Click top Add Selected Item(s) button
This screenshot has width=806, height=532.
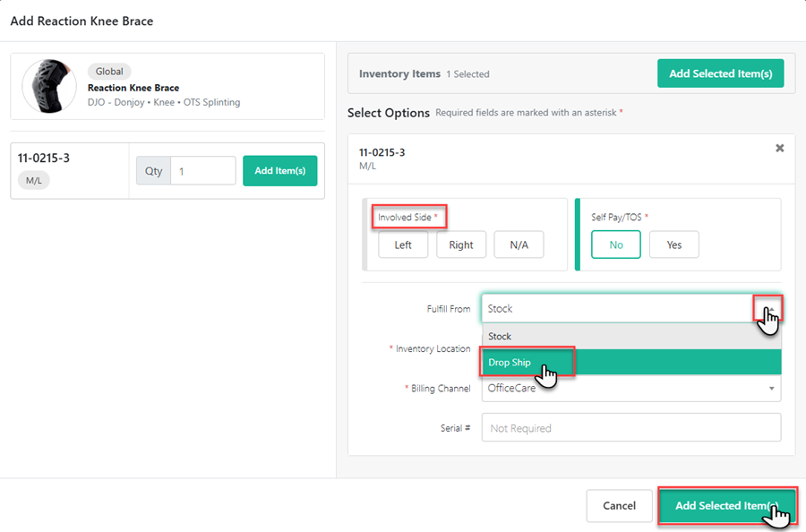720,73
